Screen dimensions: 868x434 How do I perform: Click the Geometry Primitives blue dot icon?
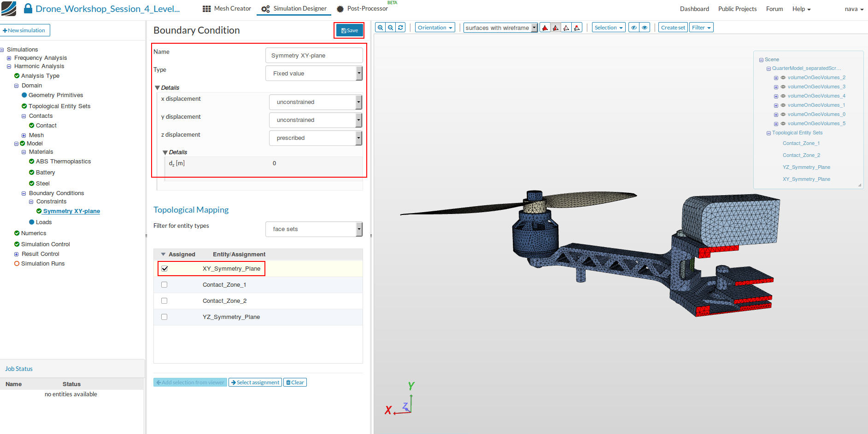[x=24, y=95]
